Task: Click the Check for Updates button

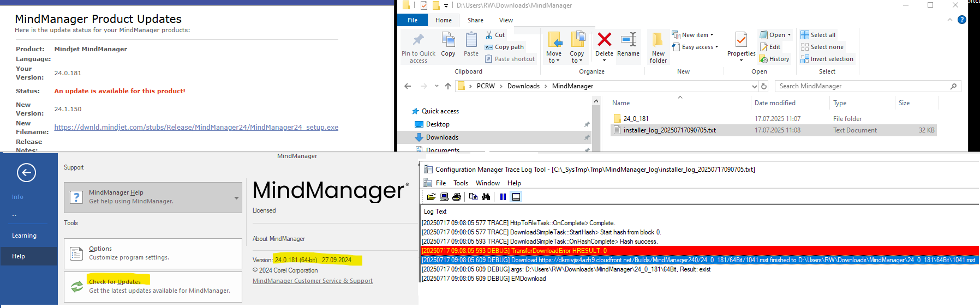Action: pyautogui.click(x=153, y=286)
